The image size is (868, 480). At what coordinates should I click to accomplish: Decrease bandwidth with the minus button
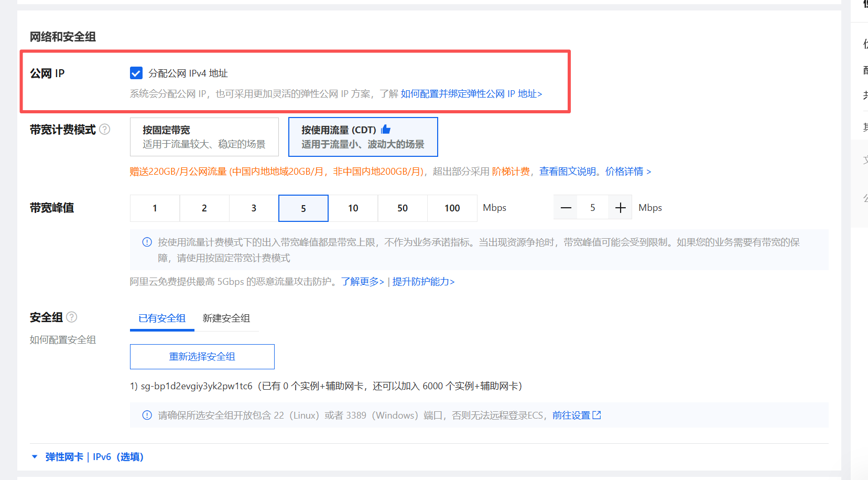coord(566,208)
